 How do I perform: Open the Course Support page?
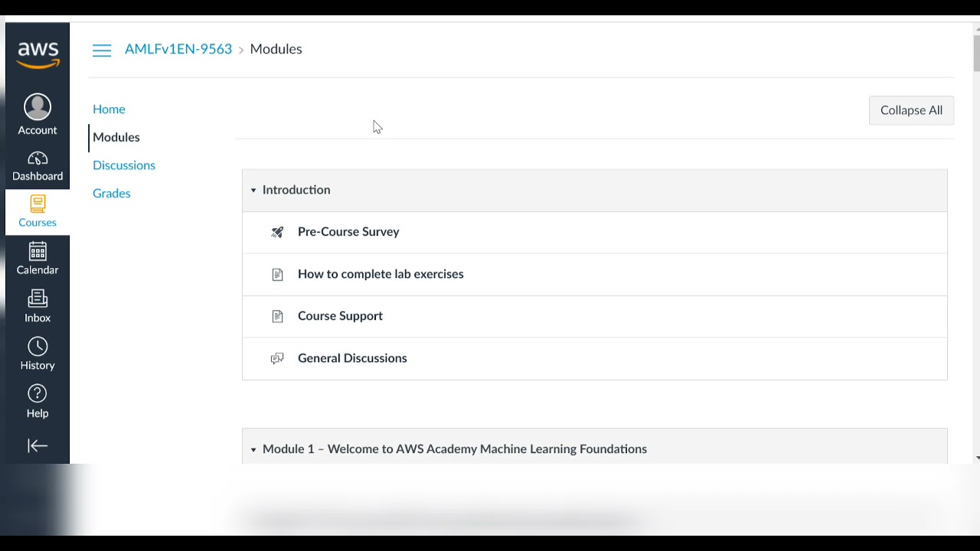pos(340,316)
